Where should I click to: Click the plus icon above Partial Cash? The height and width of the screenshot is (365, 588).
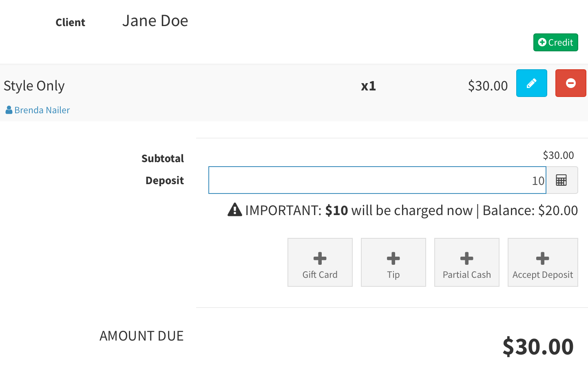coord(466,258)
